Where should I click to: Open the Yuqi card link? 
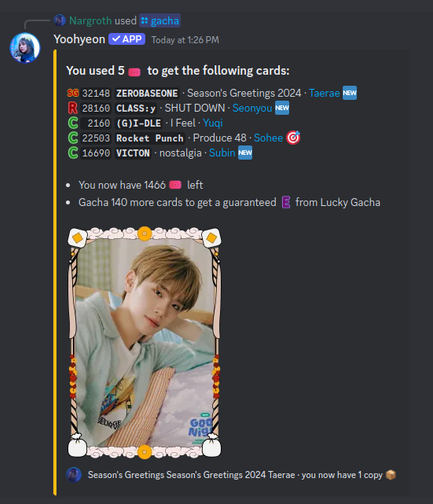[x=213, y=123]
